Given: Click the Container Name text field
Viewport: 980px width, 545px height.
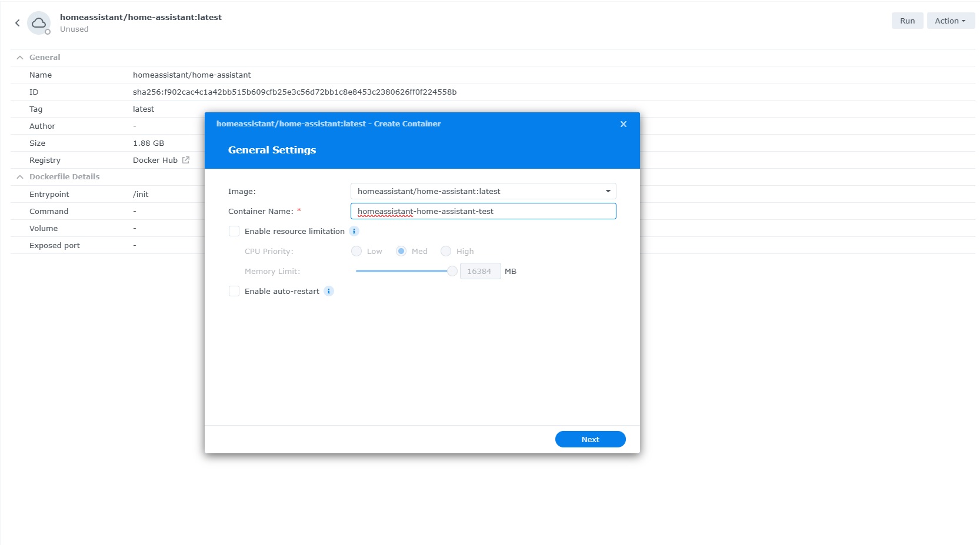Looking at the screenshot, I should (483, 211).
